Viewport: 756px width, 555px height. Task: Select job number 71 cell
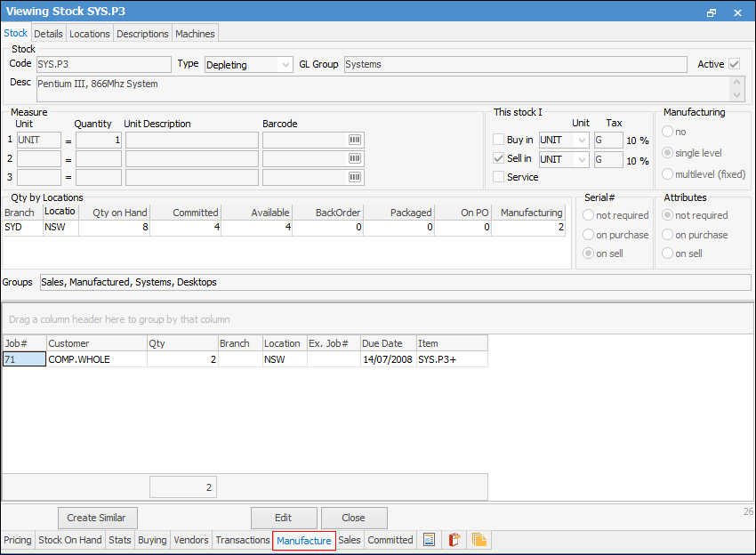click(x=24, y=359)
